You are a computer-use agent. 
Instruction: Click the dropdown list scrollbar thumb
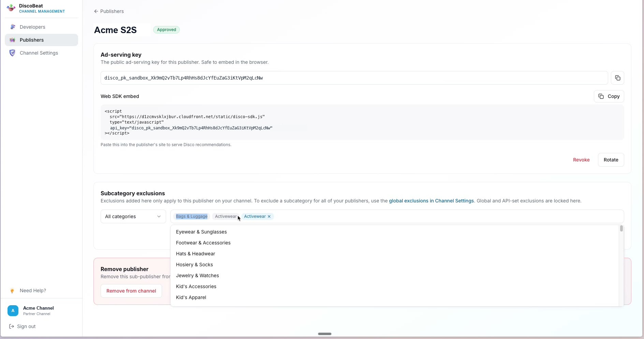pos(621,228)
